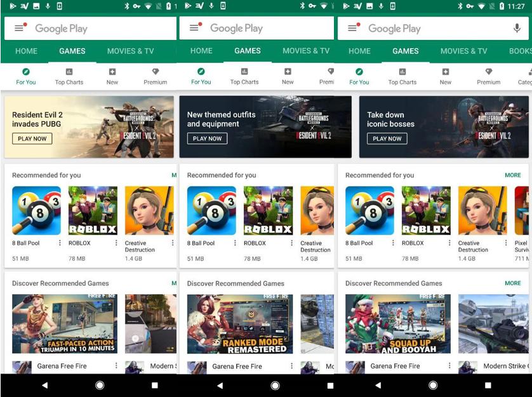Open New games section in right screen

click(446, 77)
